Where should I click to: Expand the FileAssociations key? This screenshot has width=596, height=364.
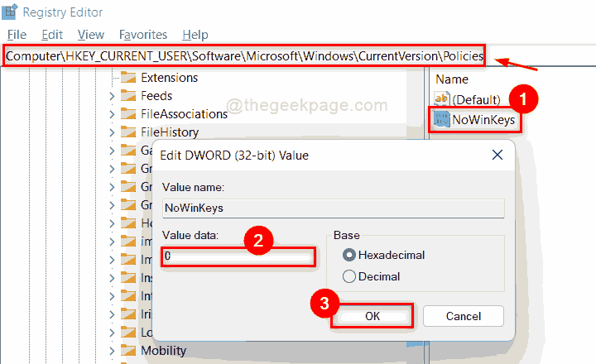click(x=112, y=114)
